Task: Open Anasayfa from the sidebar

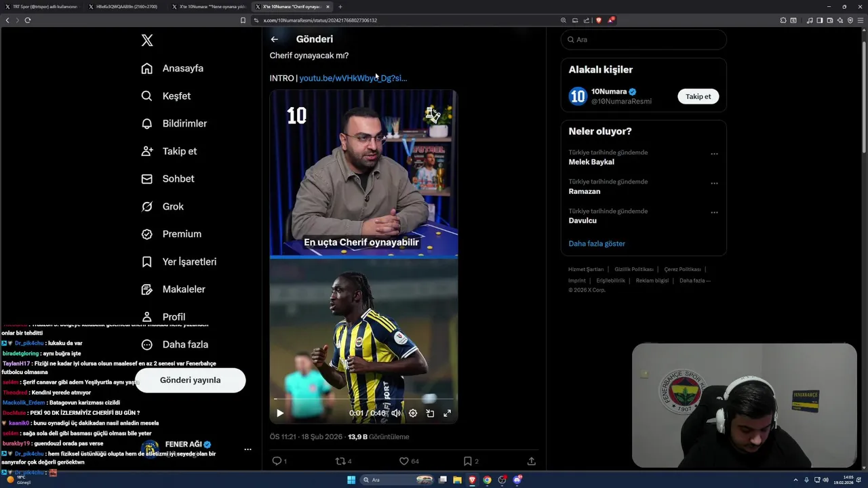Action: pos(172,68)
